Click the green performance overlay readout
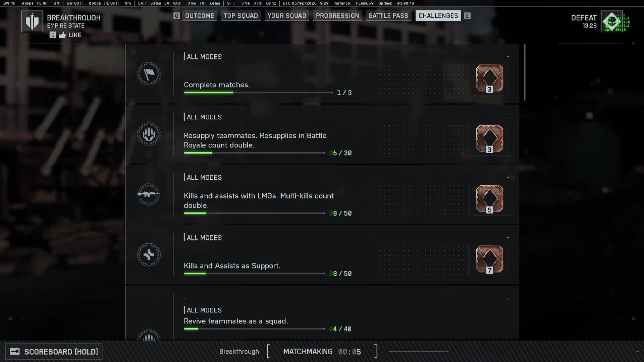This screenshot has height=362, width=644. [x=618, y=23]
